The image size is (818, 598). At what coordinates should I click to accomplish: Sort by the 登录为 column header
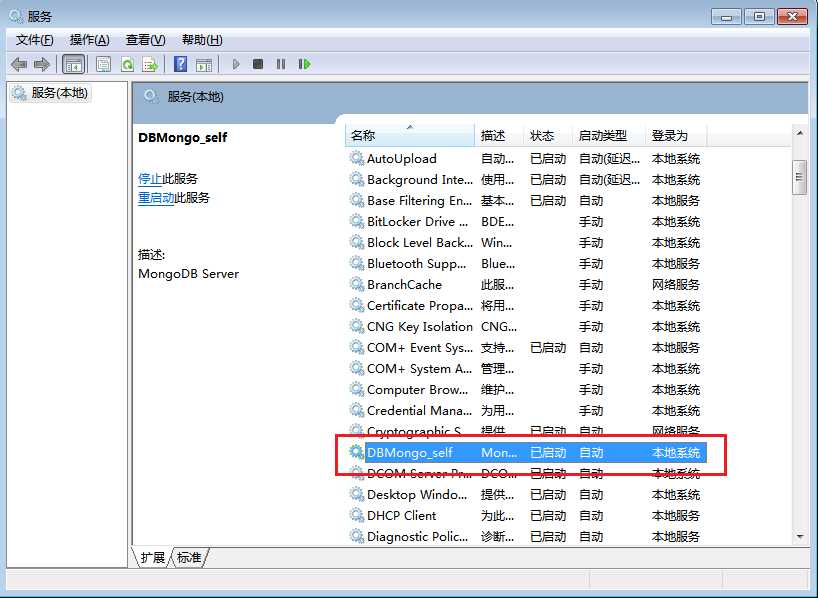[676, 136]
